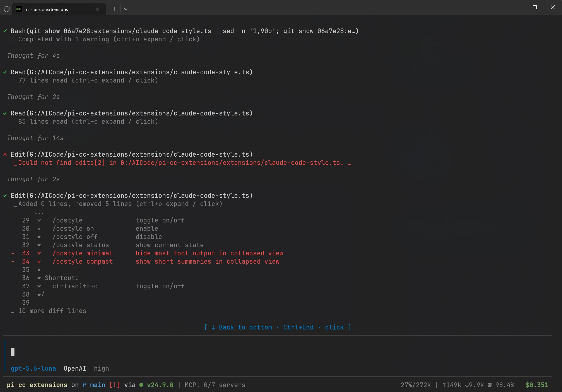Click 'Back to bottom' link
The width and height of the screenshot is (562, 392).
pyautogui.click(x=278, y=327)
